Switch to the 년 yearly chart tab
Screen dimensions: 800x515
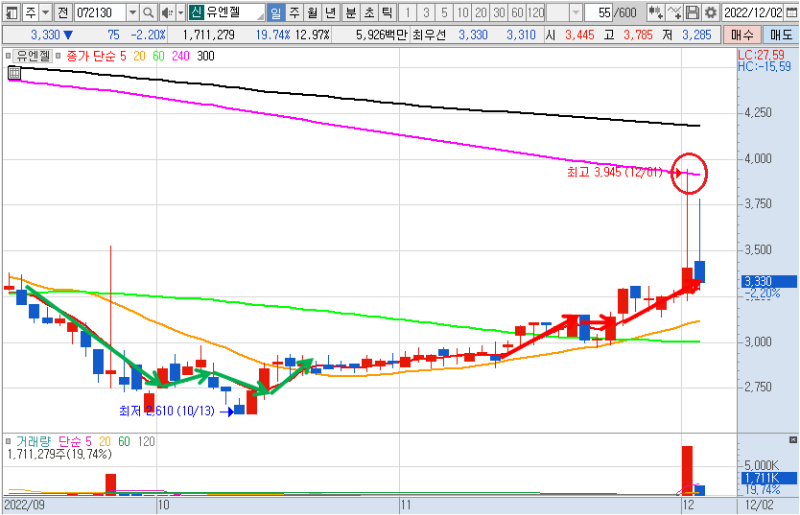[x=331, y=12]
